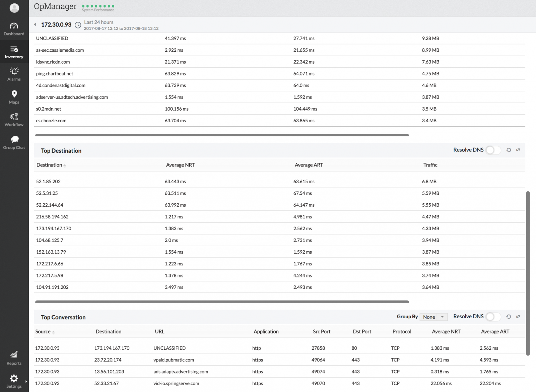
Task: Refresh the Top Destination widget
Action: [x=509, y=150]
